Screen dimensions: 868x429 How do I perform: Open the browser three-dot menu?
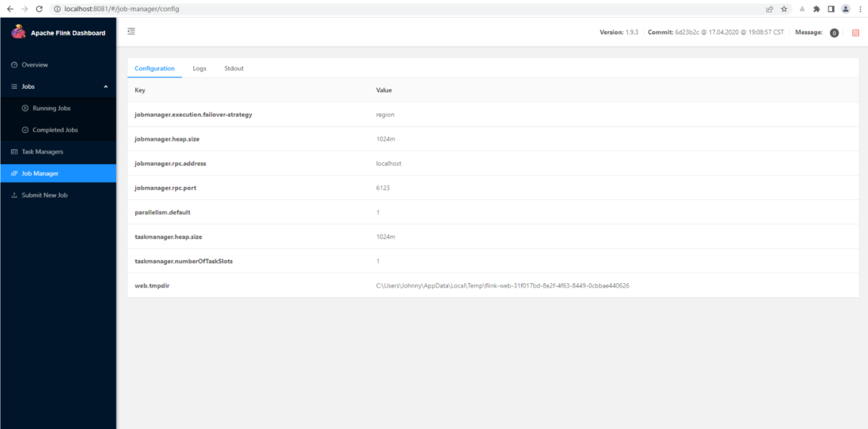860,9
